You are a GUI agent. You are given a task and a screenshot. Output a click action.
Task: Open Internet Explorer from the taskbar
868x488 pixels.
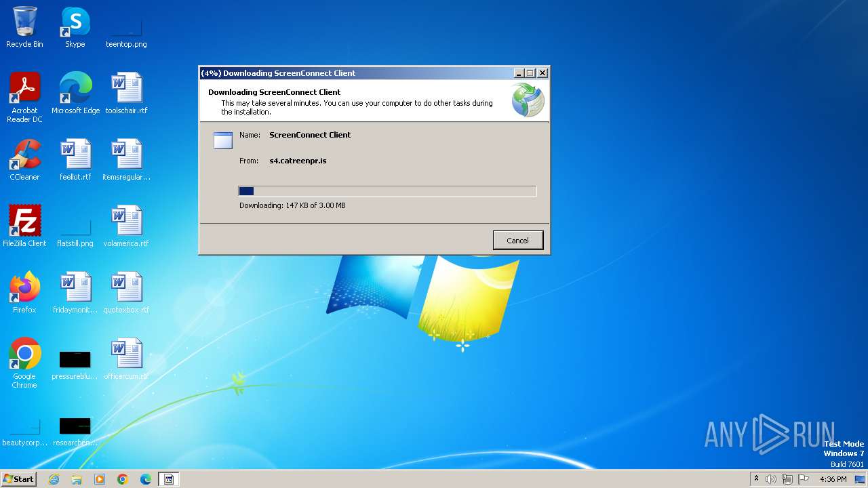pos(54,479)
